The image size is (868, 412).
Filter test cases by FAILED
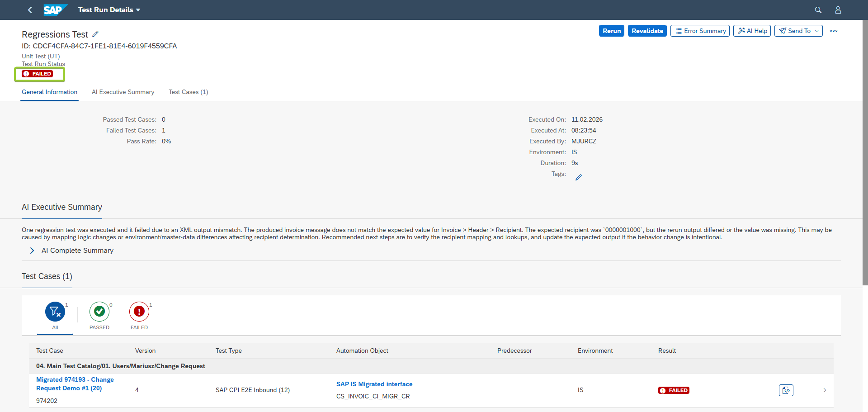click(x=139, y=316)
